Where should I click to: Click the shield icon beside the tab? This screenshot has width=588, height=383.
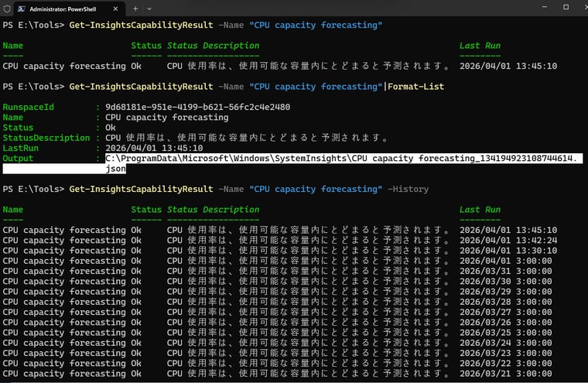pyautogui.click(x=7, y=9)
